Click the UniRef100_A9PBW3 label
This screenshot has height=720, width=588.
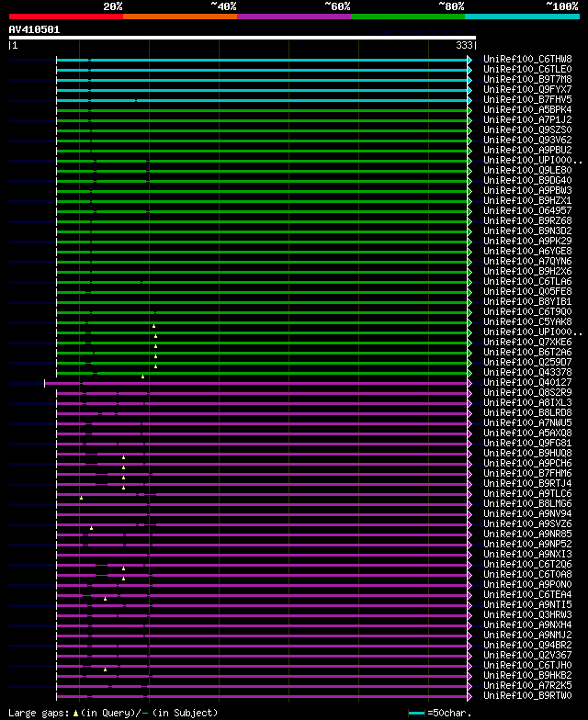pyautogui.click(x=527, y=191)
